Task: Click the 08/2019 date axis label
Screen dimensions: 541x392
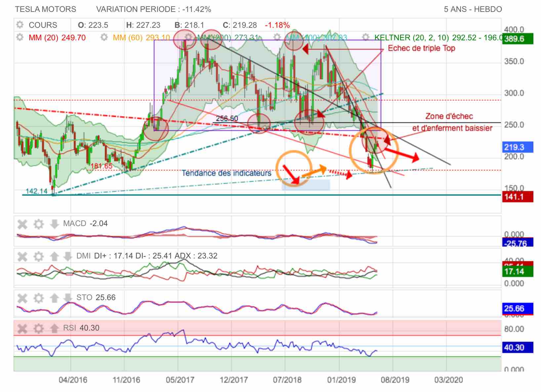Action: [395, 380]
